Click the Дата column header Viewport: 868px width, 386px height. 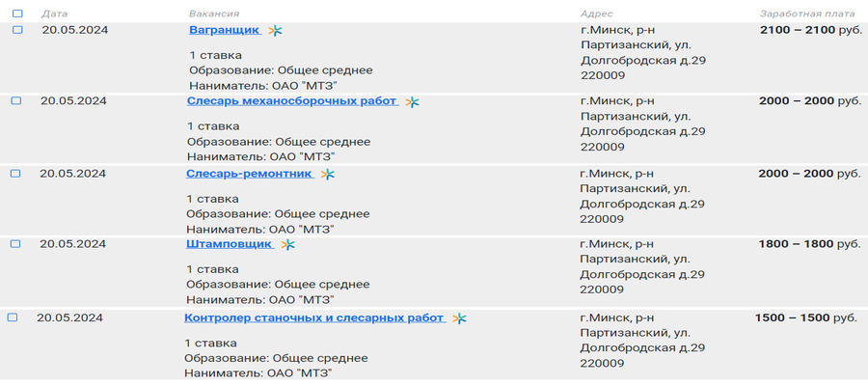(55, 14)
